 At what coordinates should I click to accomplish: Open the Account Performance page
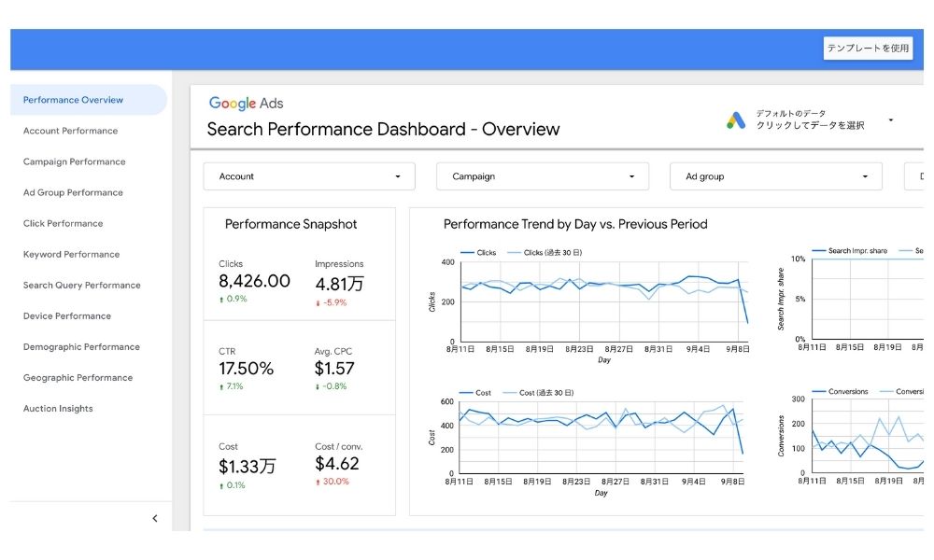[x=70, y=131]
